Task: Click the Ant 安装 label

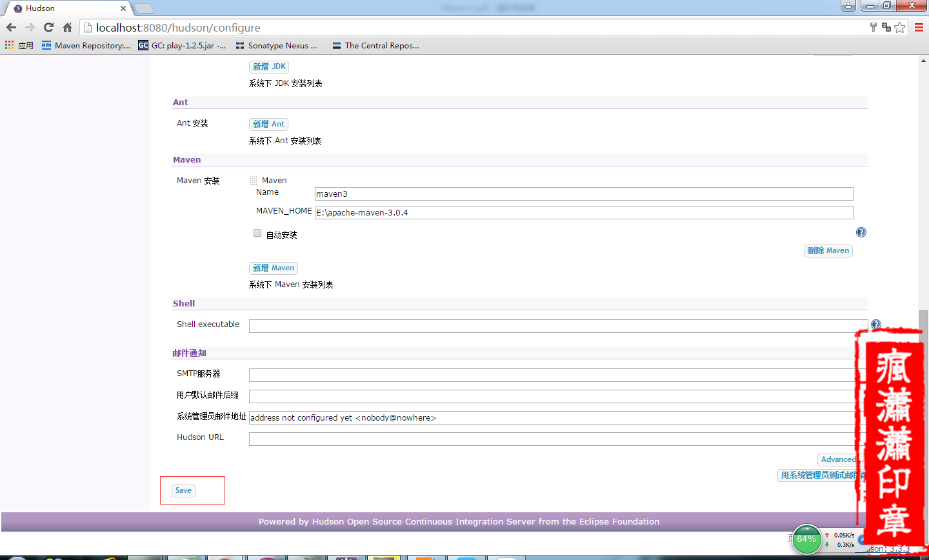Action: pyautogui.click(x=192, y=124)
